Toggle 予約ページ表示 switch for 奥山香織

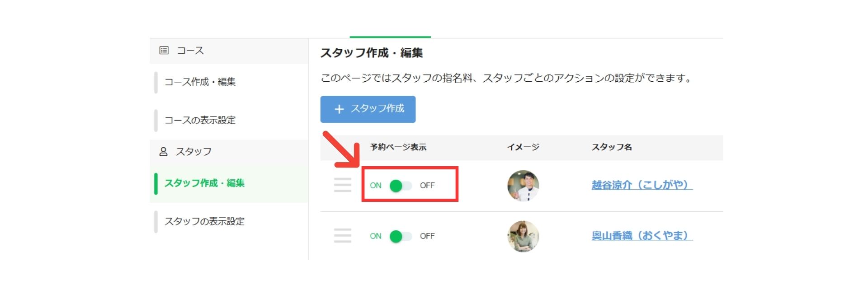401,236
